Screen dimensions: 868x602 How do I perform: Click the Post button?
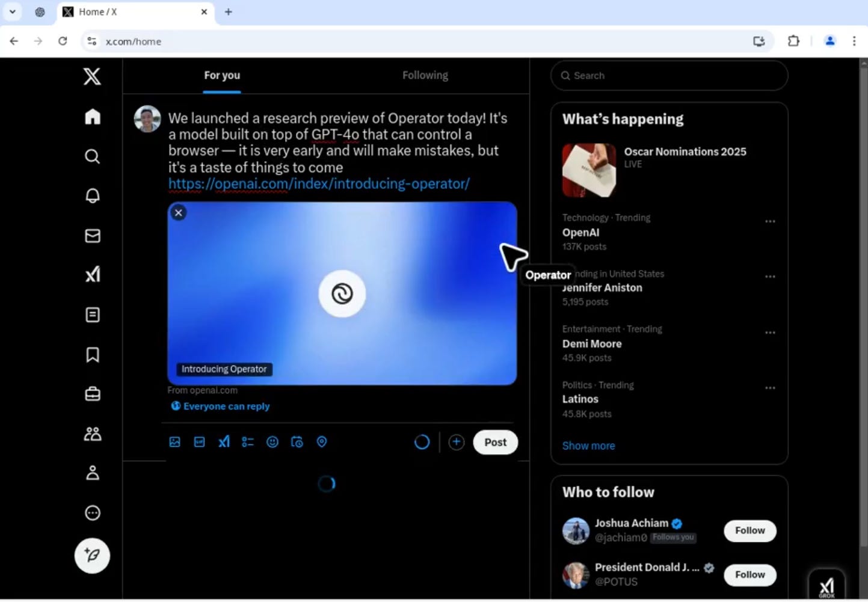coord(496,442)
